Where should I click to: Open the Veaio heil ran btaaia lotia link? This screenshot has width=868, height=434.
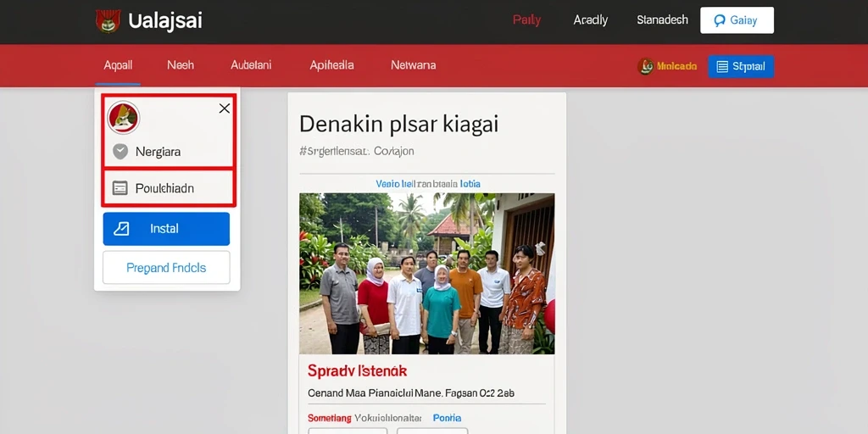[x=428, y=184]
